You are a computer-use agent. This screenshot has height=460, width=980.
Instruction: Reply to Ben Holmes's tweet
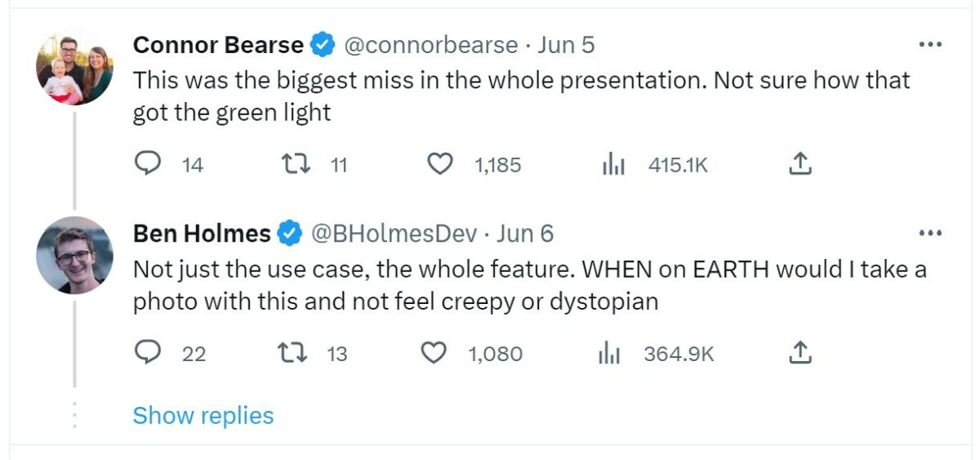pos(147,353)
